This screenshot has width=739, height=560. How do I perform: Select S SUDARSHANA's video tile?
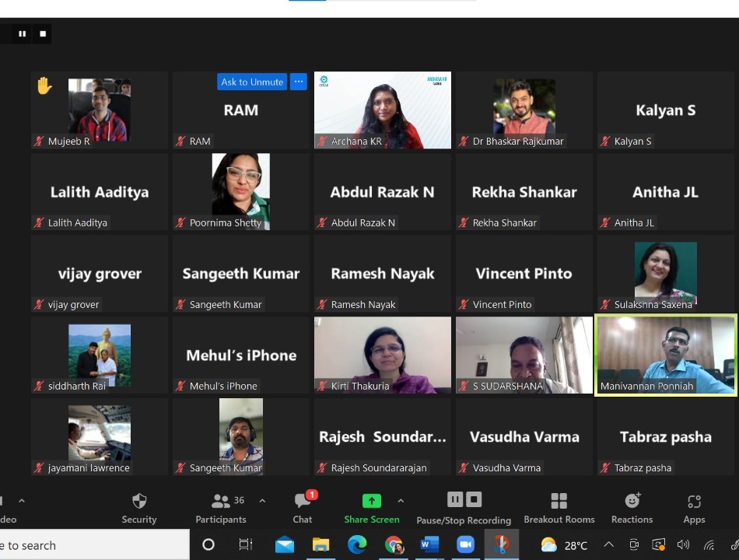click(x=524, y=355)
